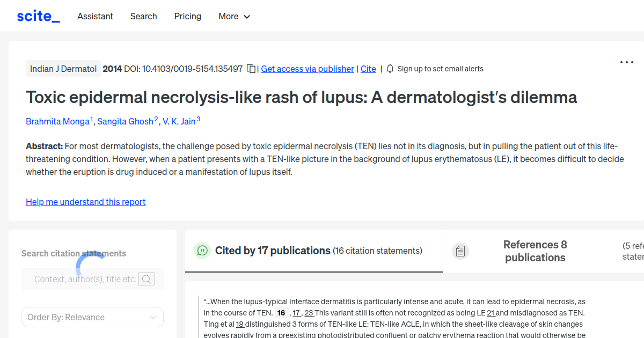Image resolution: width=644 pixels, height=338 pixels.
Task: Click the scite_ logo
Action: coord(38,16)
